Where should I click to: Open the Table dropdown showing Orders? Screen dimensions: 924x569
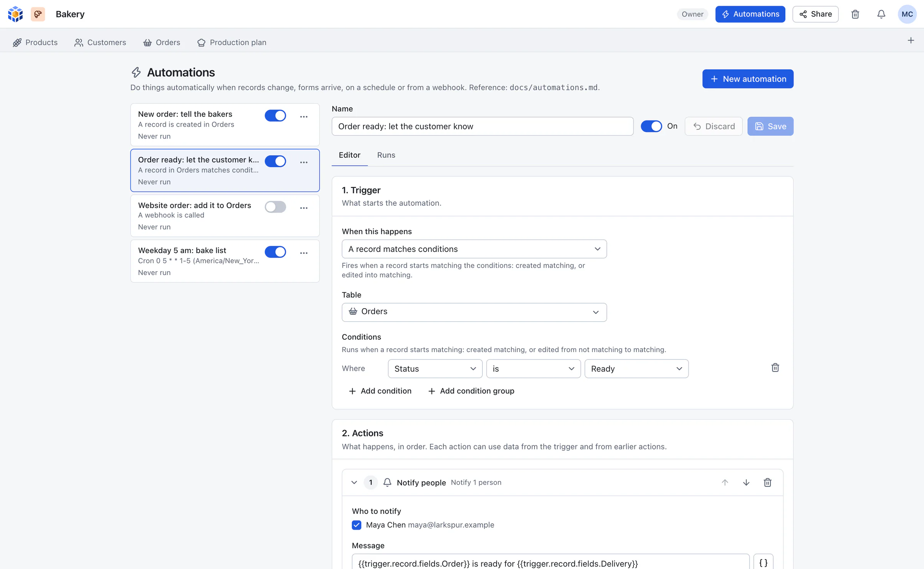click(474, 312)
